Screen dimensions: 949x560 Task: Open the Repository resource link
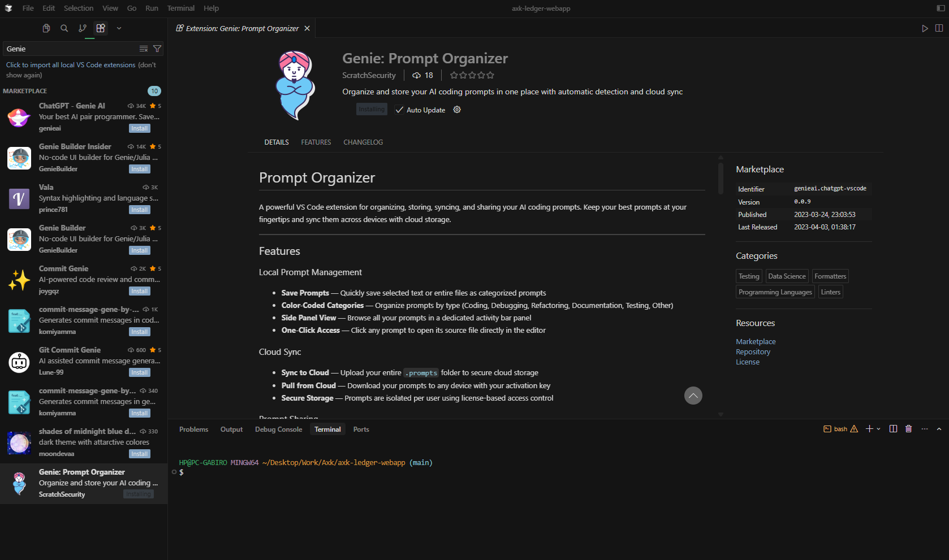(753, 351)
